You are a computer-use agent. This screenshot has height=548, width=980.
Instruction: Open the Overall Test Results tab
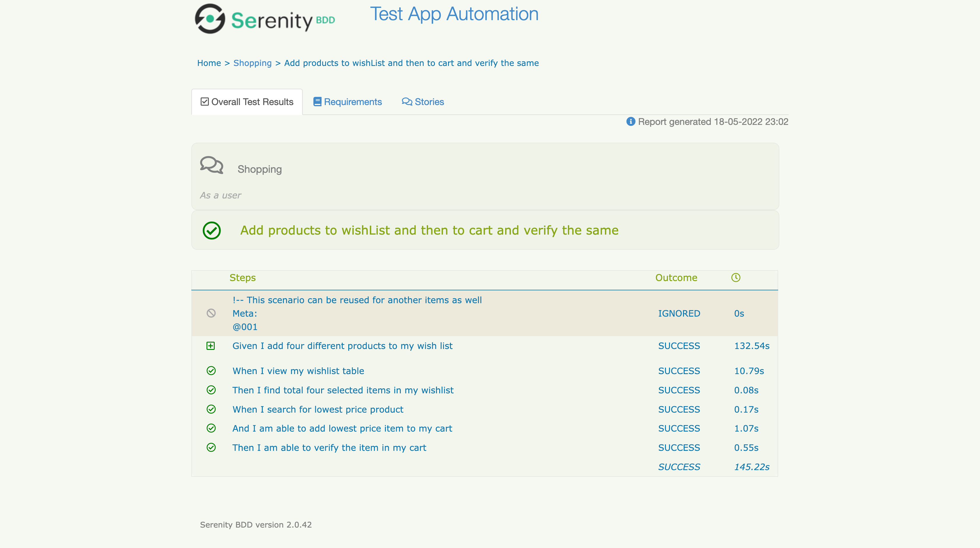[x=247, y=102]
